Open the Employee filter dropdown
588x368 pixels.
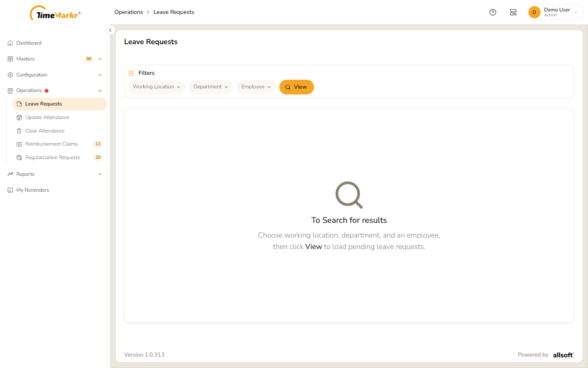[x=256, y=87]
